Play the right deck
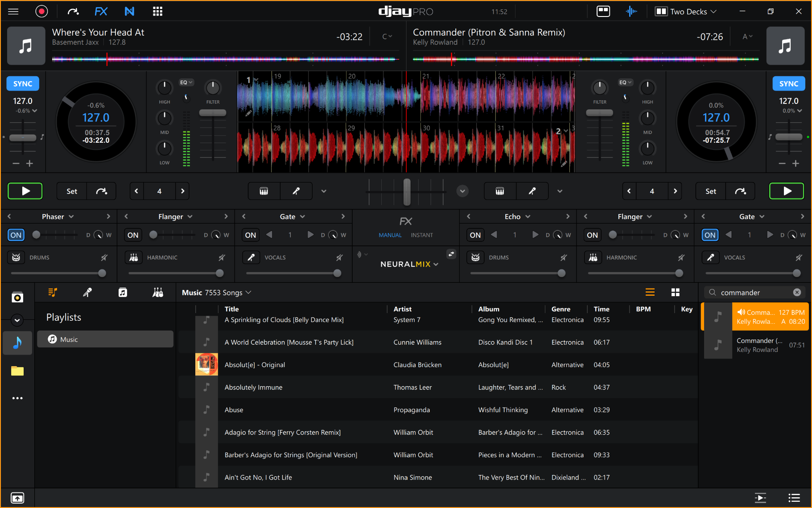 click(787, 191)
